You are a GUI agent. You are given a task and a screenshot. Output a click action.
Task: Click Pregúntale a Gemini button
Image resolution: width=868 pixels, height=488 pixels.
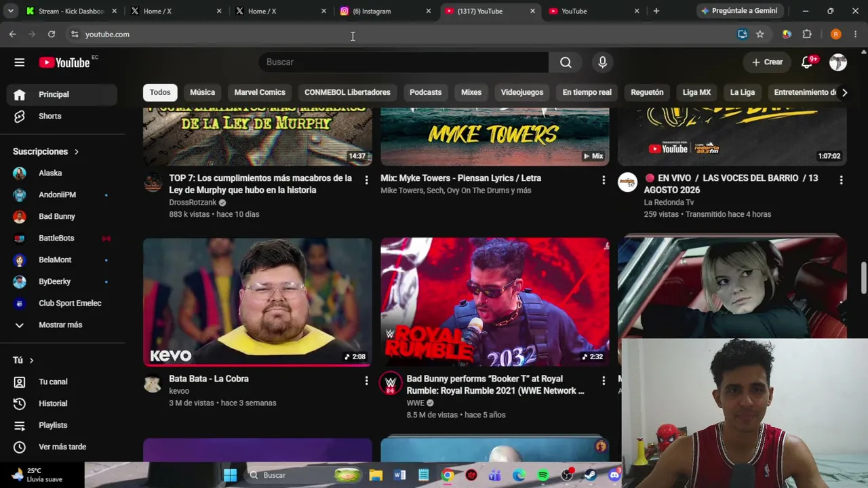(x=739, y=11)
